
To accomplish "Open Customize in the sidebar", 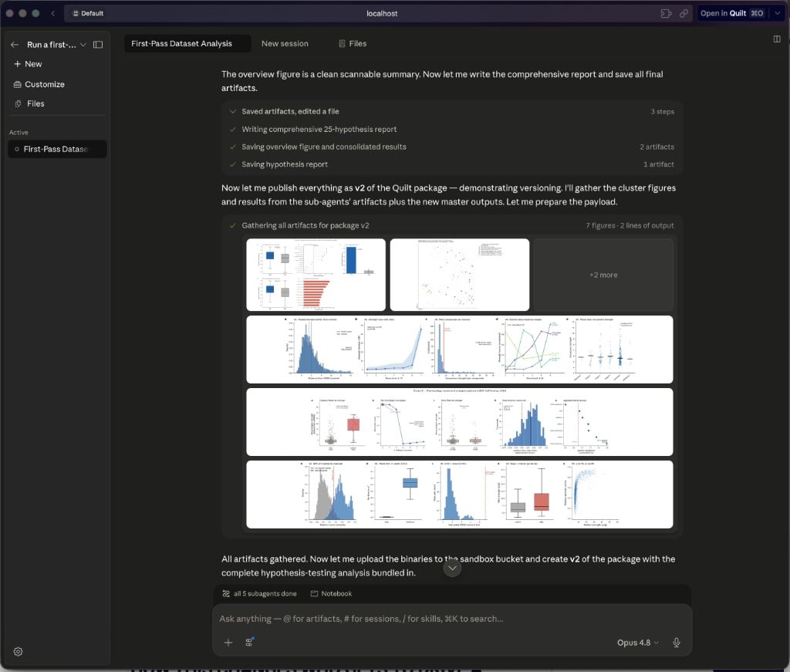I will [39, 84].
